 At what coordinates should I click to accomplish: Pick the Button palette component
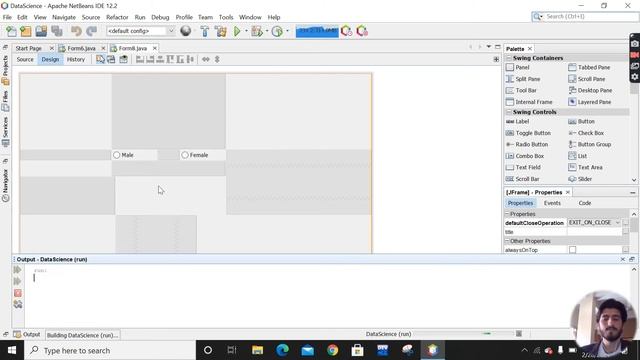581,122
